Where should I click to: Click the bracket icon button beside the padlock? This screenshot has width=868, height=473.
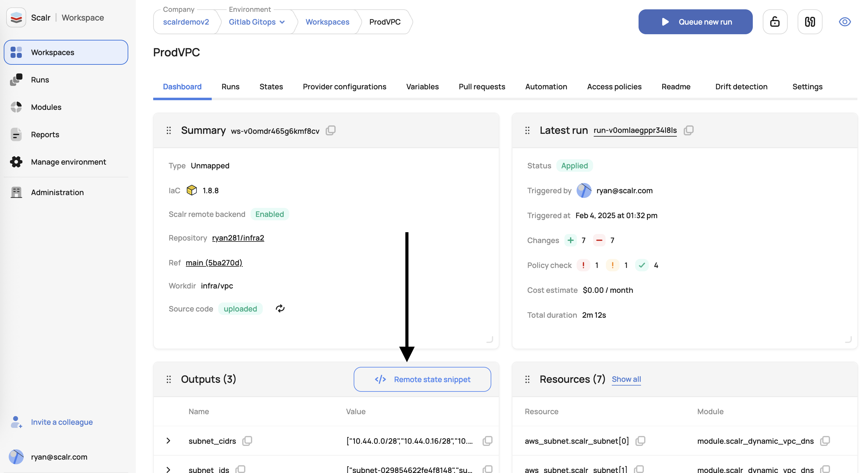tap(810, 22)
